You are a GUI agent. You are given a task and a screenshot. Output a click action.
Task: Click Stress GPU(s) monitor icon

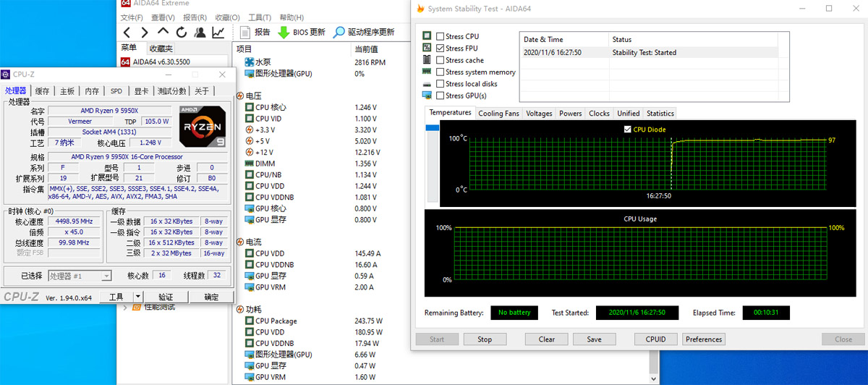pyautogui.click(x=427, y=96)
